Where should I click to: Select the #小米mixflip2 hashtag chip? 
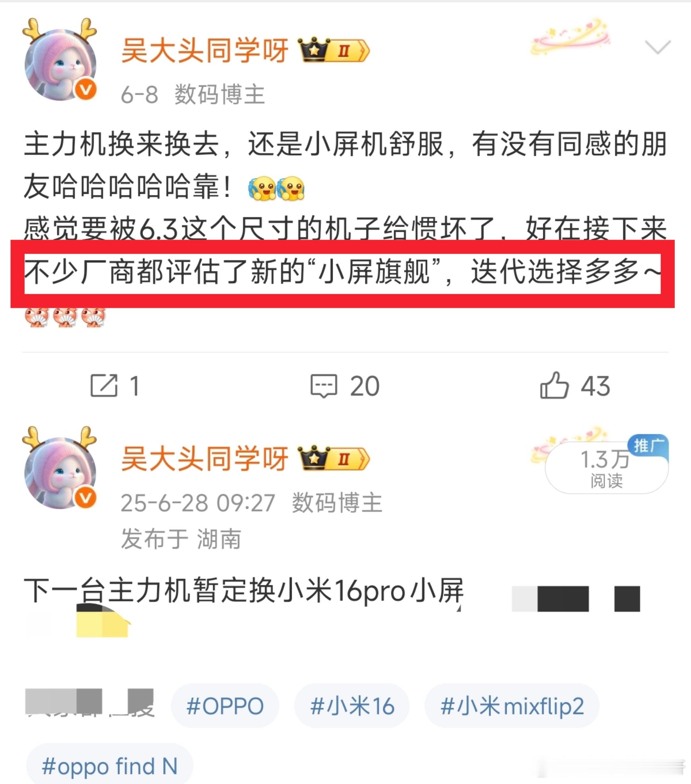point(512,706)
